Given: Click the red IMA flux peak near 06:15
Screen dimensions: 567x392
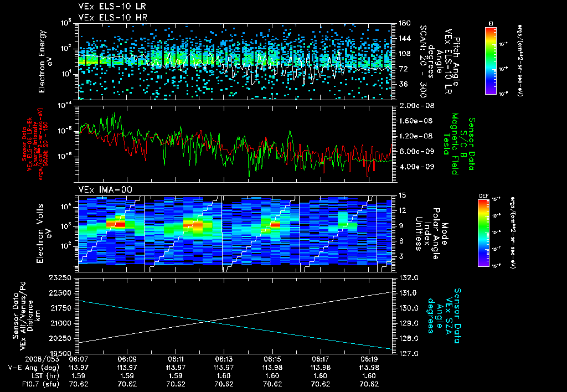Looking at the screenshot, I should (x=275, y=225).
